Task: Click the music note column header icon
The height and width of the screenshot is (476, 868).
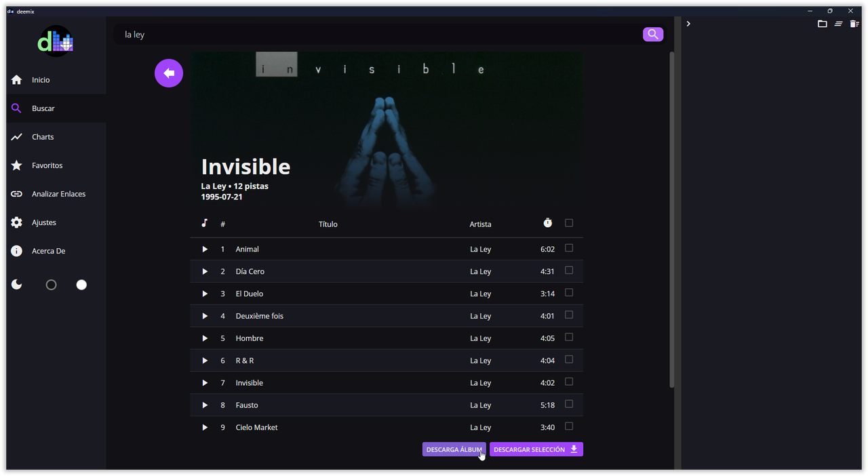Action: [x=204, y=223]
